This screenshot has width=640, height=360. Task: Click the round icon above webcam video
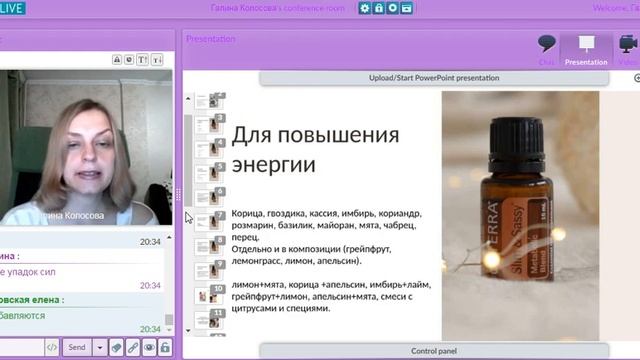pos(129,60)
